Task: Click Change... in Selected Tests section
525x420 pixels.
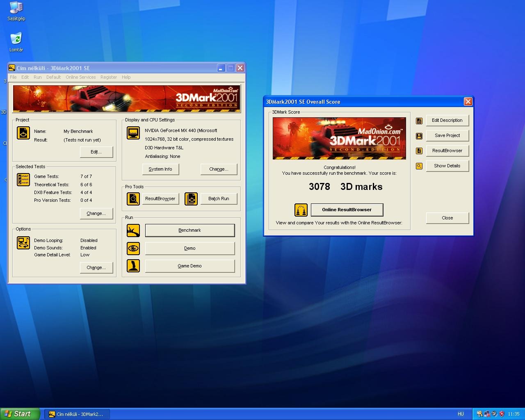Action: click(x=96, y=213)
